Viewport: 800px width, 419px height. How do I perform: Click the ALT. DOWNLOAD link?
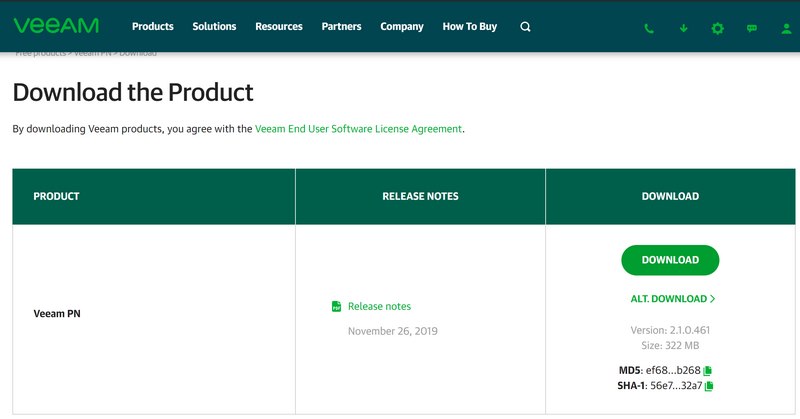coord(672,299)
